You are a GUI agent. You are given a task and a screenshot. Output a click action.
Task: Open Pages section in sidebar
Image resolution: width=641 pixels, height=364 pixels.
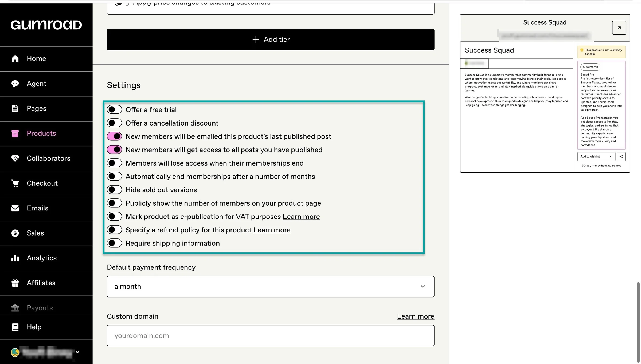pos(46,108)
